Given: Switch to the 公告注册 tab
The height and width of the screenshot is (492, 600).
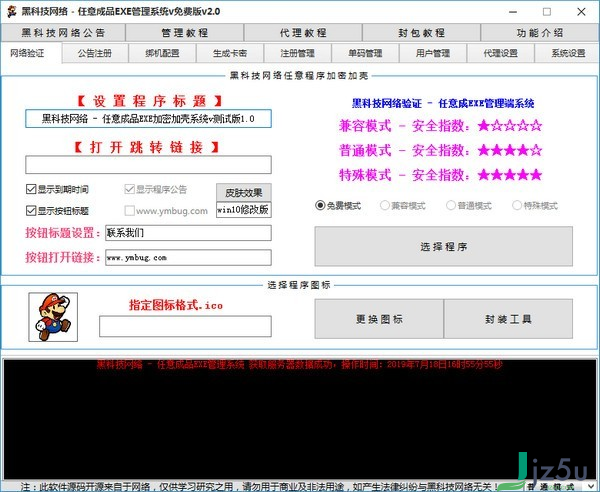Looking at the screenshot, I should (95, 53).
